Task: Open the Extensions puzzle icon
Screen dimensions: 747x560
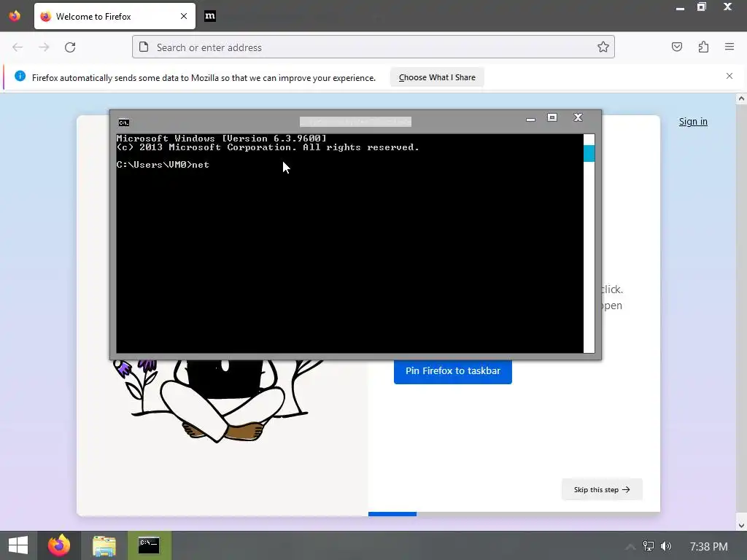Action: [703, 47]
